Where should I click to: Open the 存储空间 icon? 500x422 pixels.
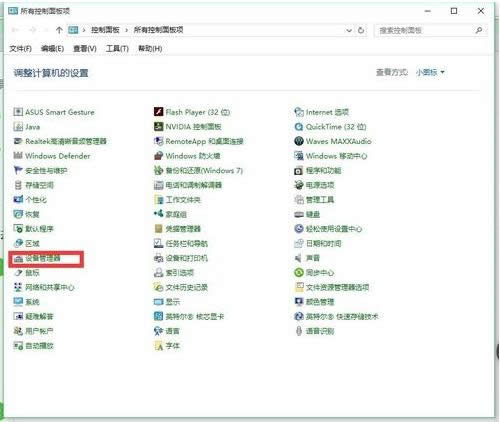click(x=18, y=185)
